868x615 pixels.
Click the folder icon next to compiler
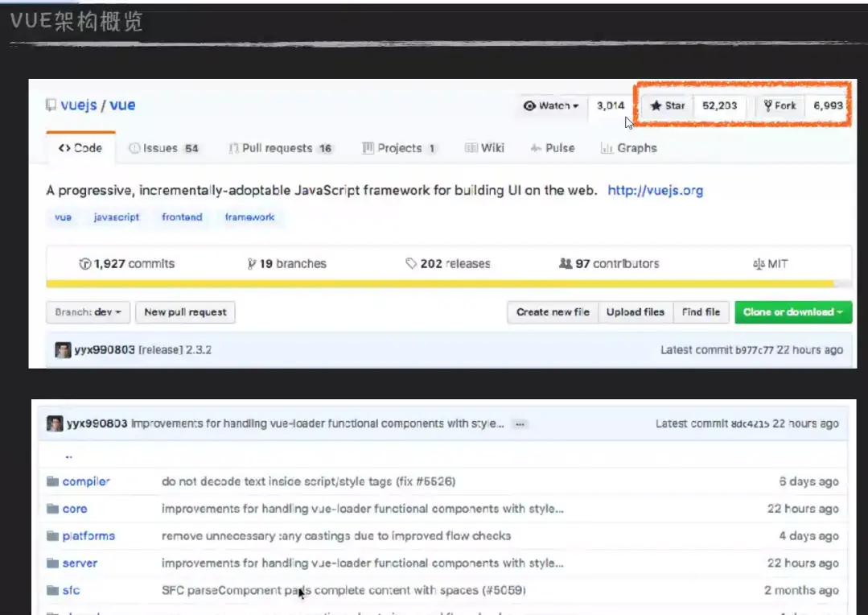(52, 481)
